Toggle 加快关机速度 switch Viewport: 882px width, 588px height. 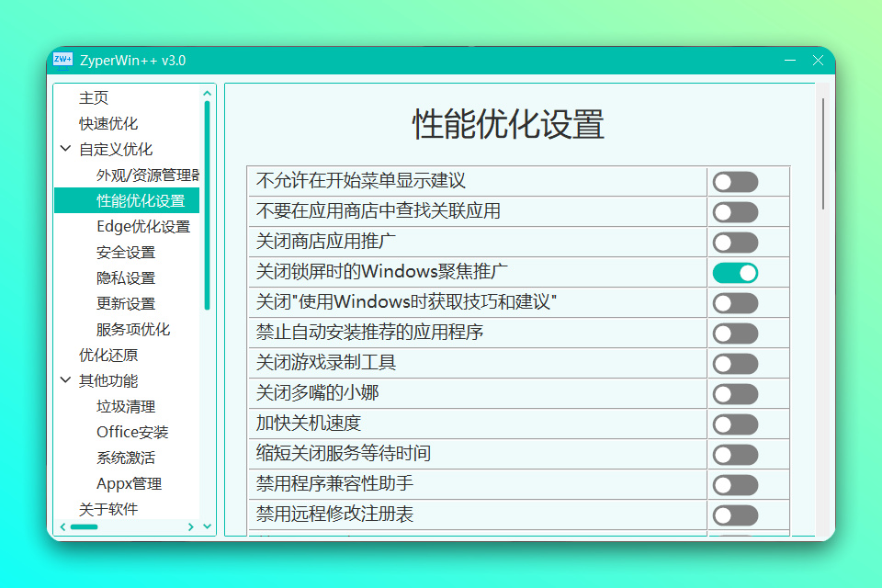click(x=735, y=424)
